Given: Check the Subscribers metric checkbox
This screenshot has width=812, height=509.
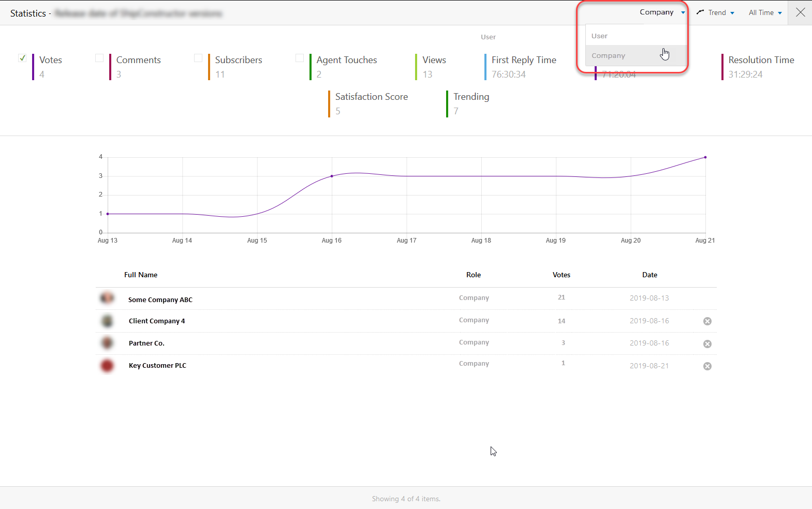Looking at the screenshot, I should [x=198, y=58].
